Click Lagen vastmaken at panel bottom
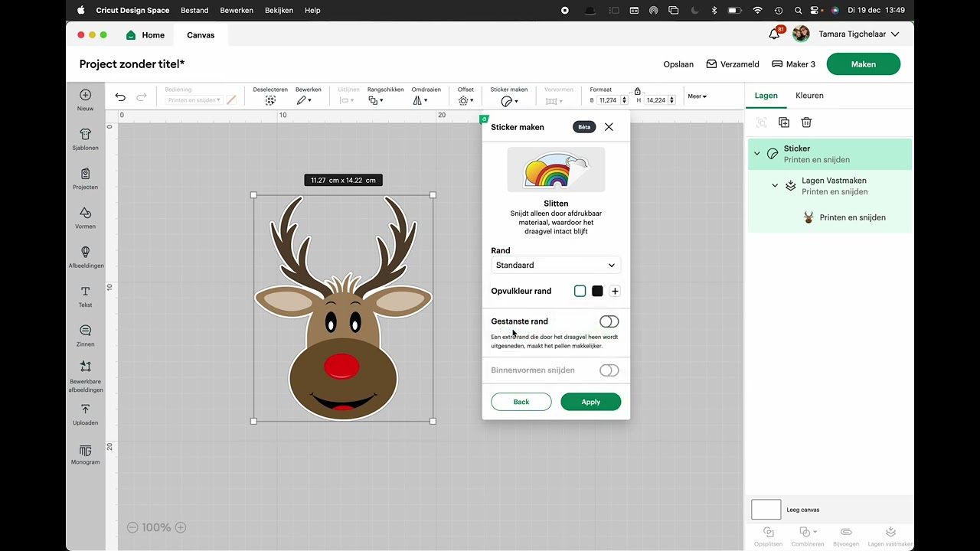Image resolution: width=980 pixels, height=551 pixels. [890, 536]
